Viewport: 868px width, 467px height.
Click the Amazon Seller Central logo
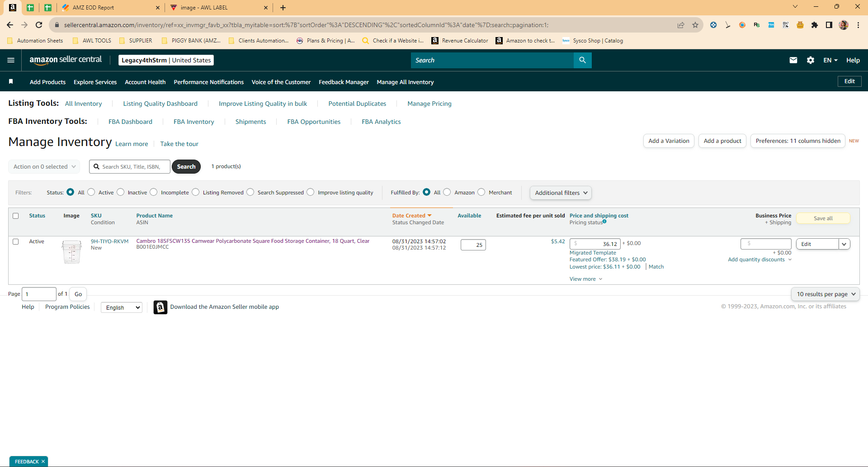66,60
